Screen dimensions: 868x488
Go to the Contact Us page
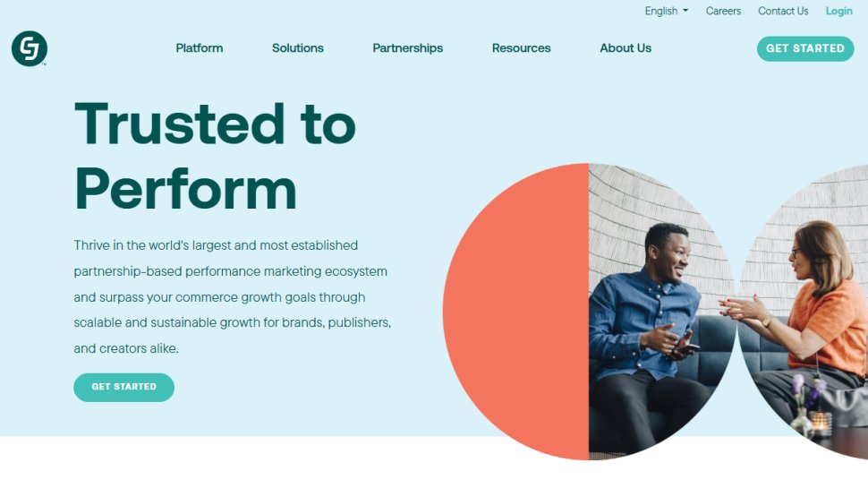pos(783,11)
